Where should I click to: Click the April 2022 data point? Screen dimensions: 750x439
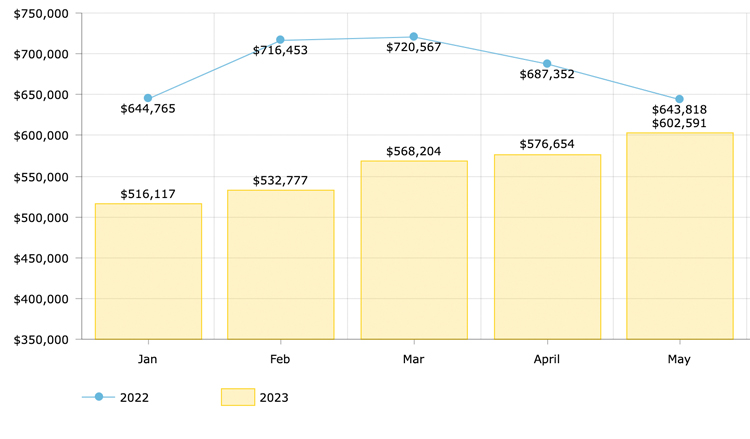pos(547,64)
